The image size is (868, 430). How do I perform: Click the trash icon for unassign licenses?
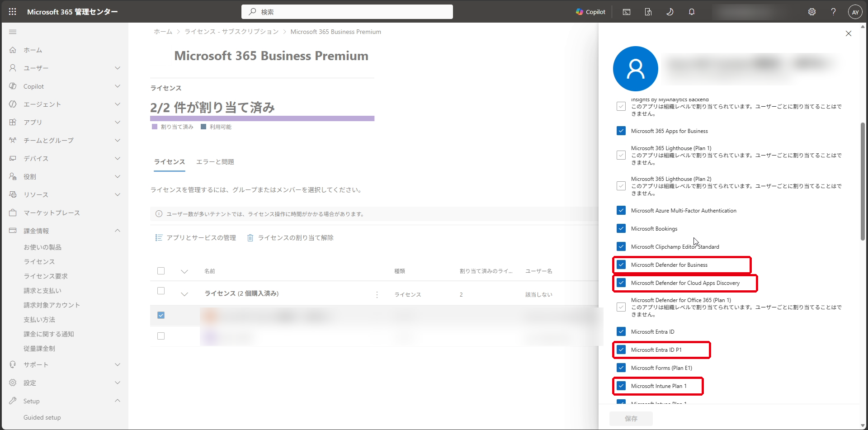click(250, 238)
